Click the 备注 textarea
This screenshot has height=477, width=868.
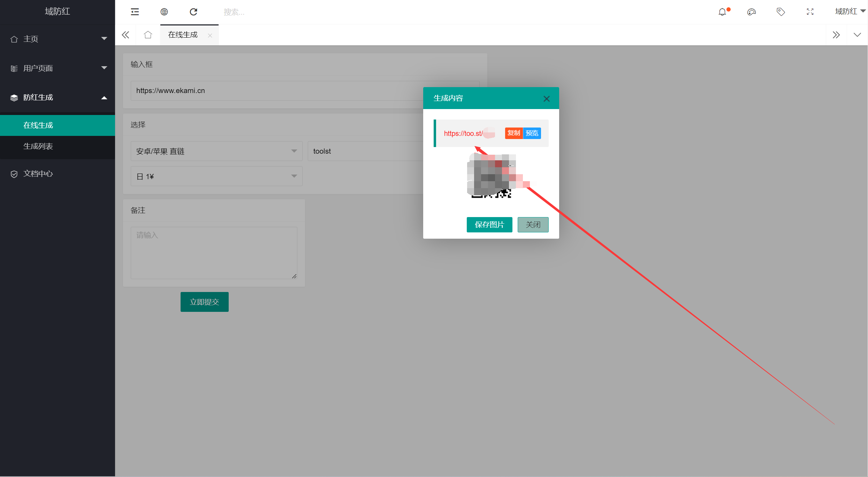214,253
